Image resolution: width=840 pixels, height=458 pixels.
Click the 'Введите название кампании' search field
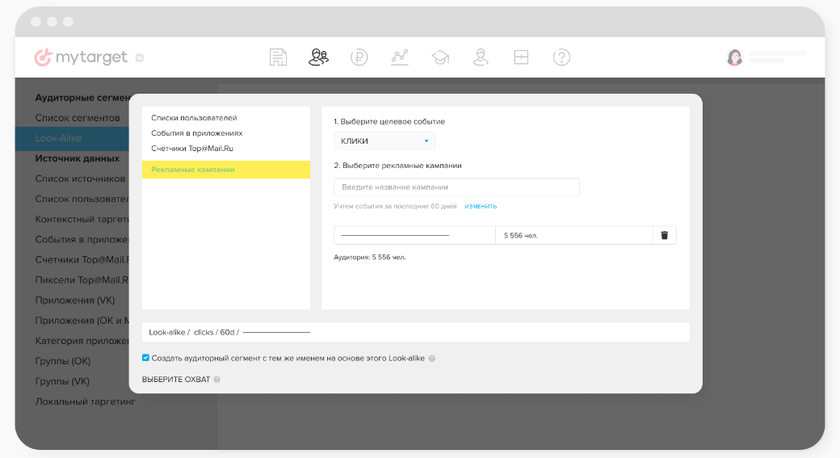456,187
